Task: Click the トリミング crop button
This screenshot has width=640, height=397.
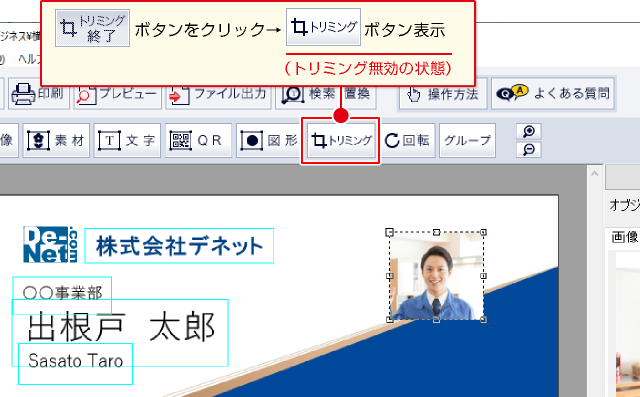Action: point(341,140)
